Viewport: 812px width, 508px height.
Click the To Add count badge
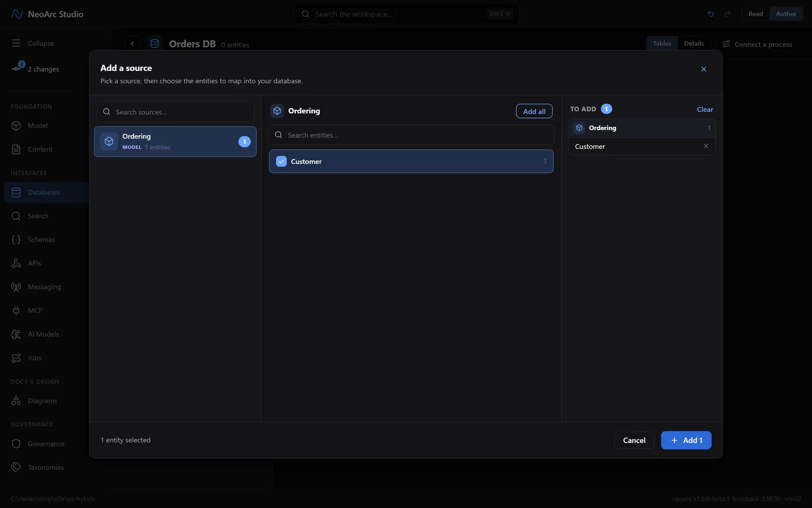click(606, 109)
